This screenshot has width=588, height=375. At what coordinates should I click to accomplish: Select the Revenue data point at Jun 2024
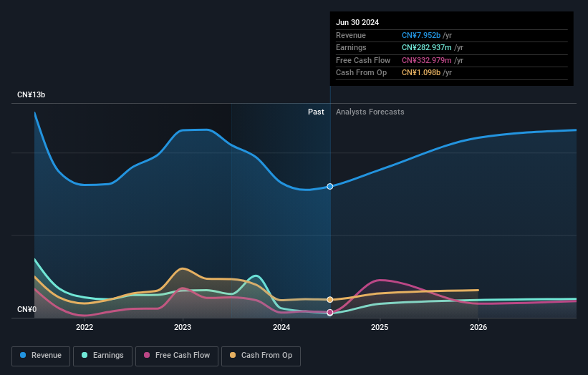click(x=330, y=187)
